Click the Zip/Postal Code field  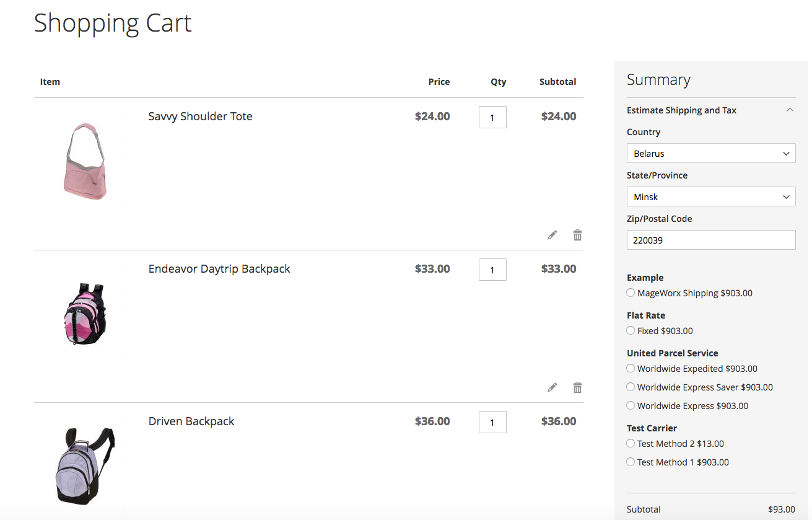[x=710, y=240]
